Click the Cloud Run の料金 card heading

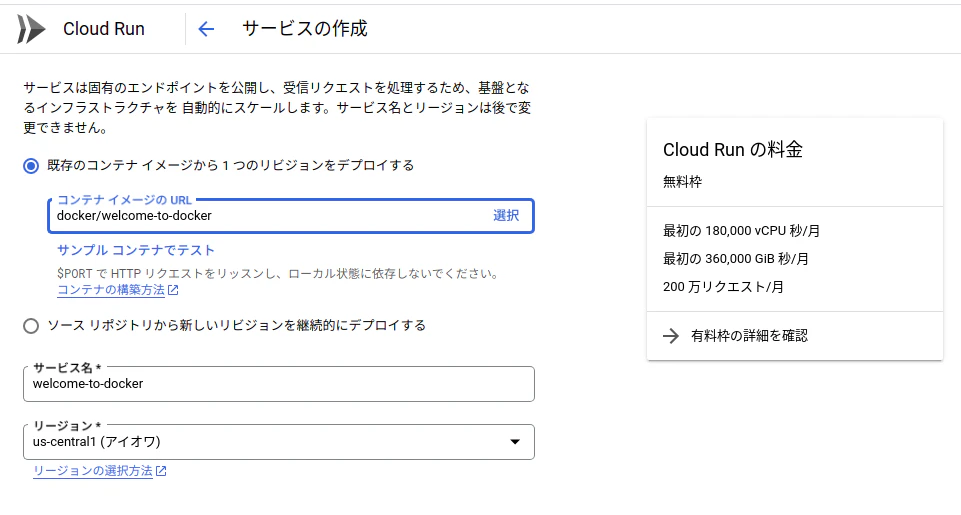point(732,150)
